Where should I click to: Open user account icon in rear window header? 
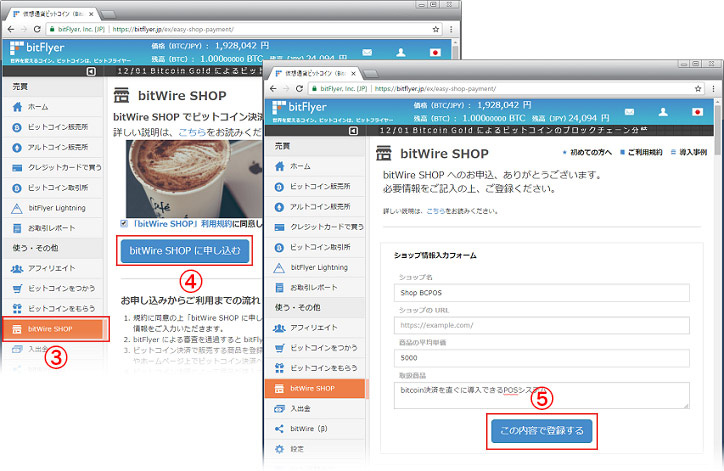pyautogui.click(x=401, y=52)
